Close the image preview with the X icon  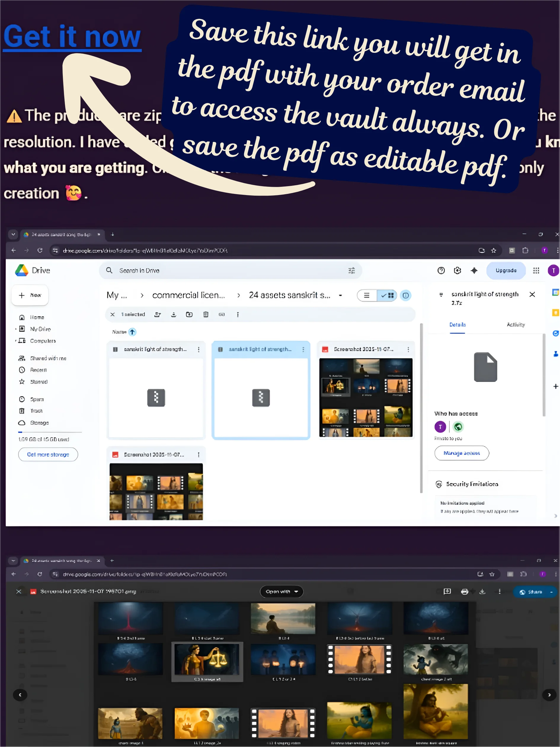click(19, 591)
